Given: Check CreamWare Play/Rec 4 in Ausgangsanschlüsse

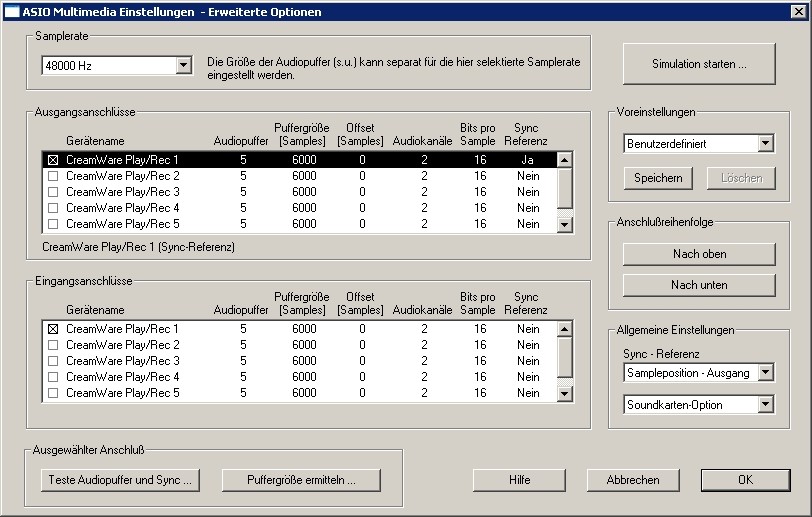Looking at the screenshot, I should pos(53,208).
